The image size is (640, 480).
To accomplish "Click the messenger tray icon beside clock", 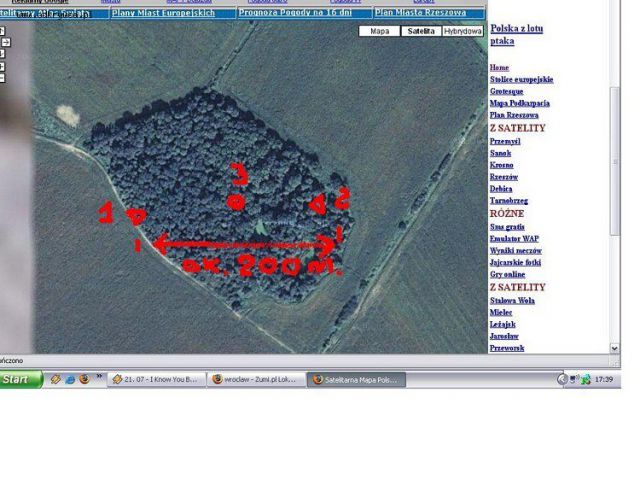I will click(586, 380).
